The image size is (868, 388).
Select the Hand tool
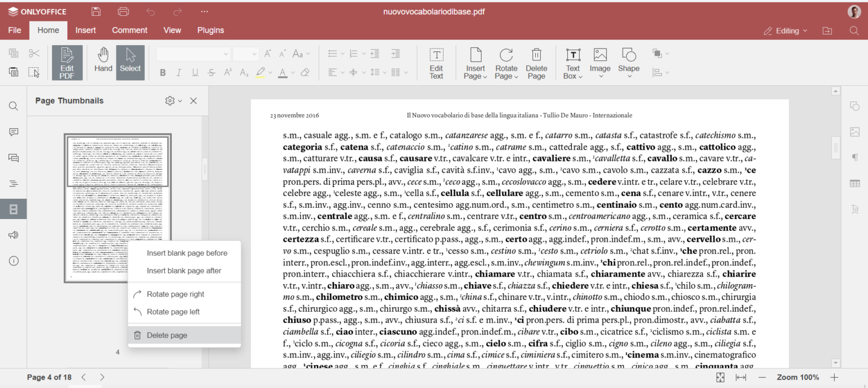coord(103,62)
